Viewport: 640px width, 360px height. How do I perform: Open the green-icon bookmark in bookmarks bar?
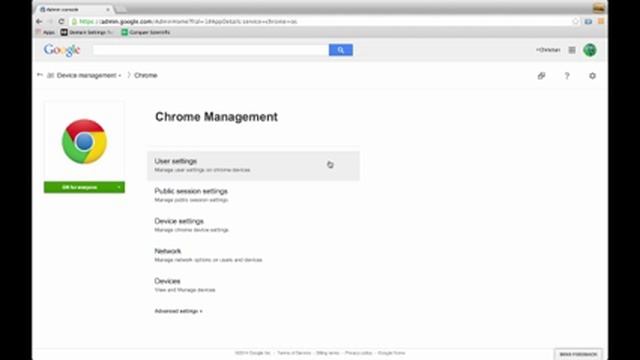(146, 32)
